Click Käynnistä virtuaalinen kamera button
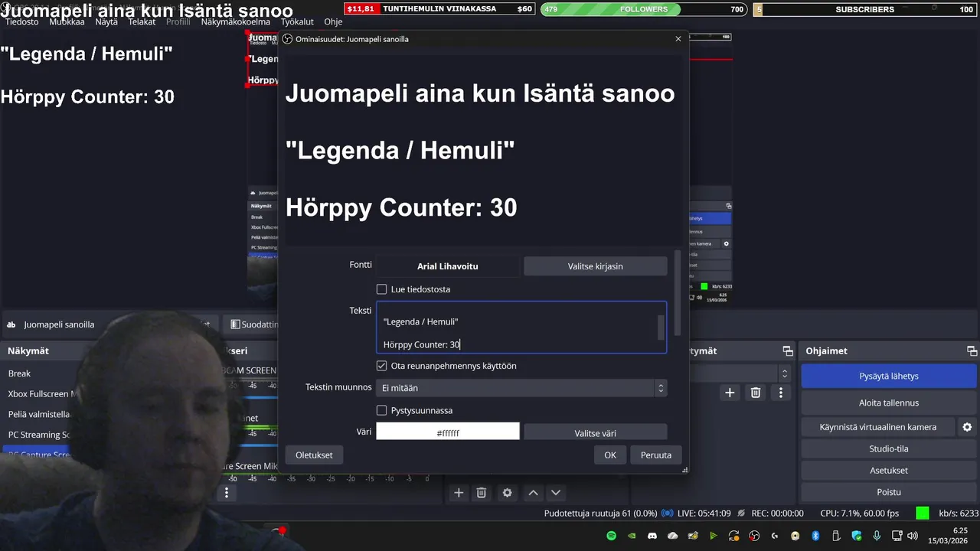The width and height of the screenshot is (980, 551). [x=877, y=427]
